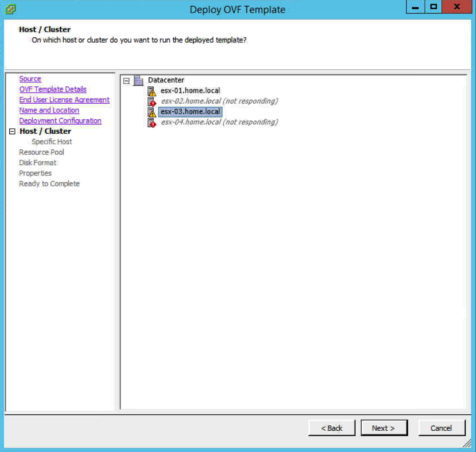The height and width of the screenshot is (452, 476).
Task: Click the vSphere icon in title bar
Action: point(11,9)
